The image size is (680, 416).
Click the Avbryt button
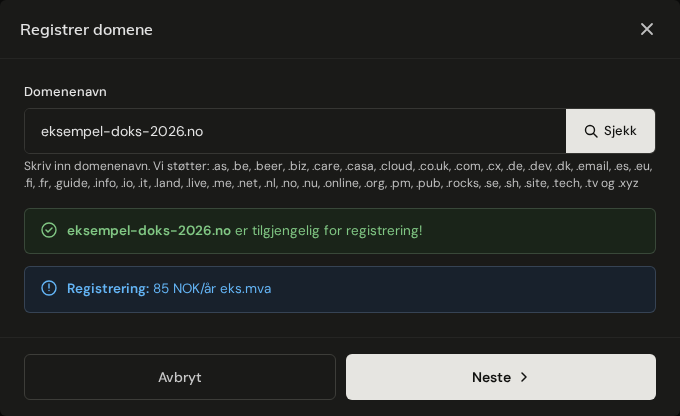180,377
